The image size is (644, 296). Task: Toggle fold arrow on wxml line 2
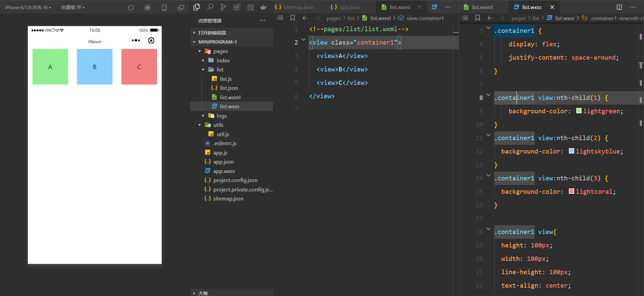[x=304, y=40]
